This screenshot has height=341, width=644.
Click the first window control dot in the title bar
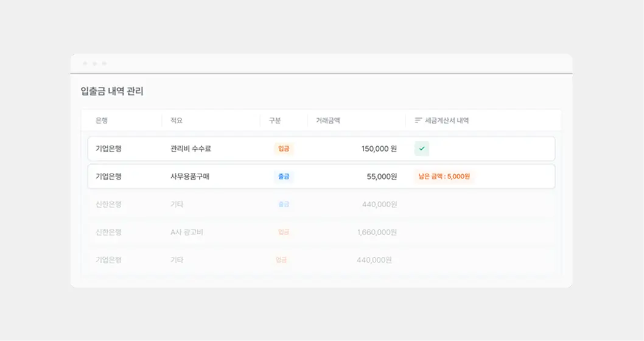pyautogui.click(x=85, y=63)
